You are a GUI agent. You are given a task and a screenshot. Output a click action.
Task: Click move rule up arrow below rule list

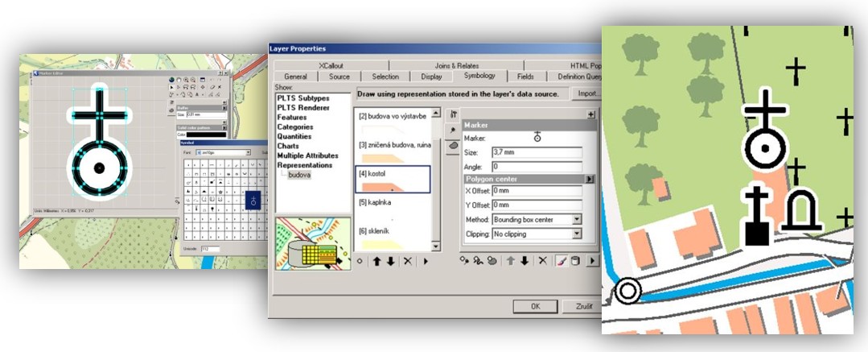click(376, 261)
